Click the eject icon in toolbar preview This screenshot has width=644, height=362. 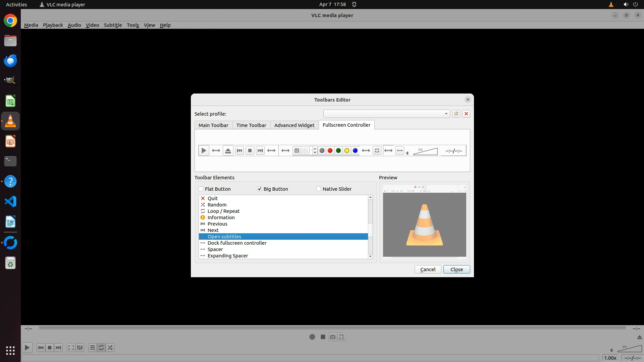228,150
